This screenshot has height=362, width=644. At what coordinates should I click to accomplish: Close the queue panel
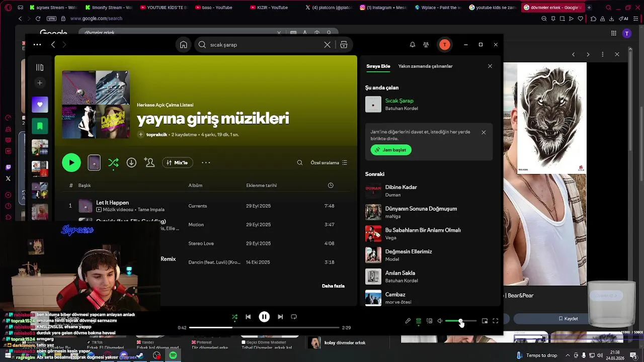[490, 66]
